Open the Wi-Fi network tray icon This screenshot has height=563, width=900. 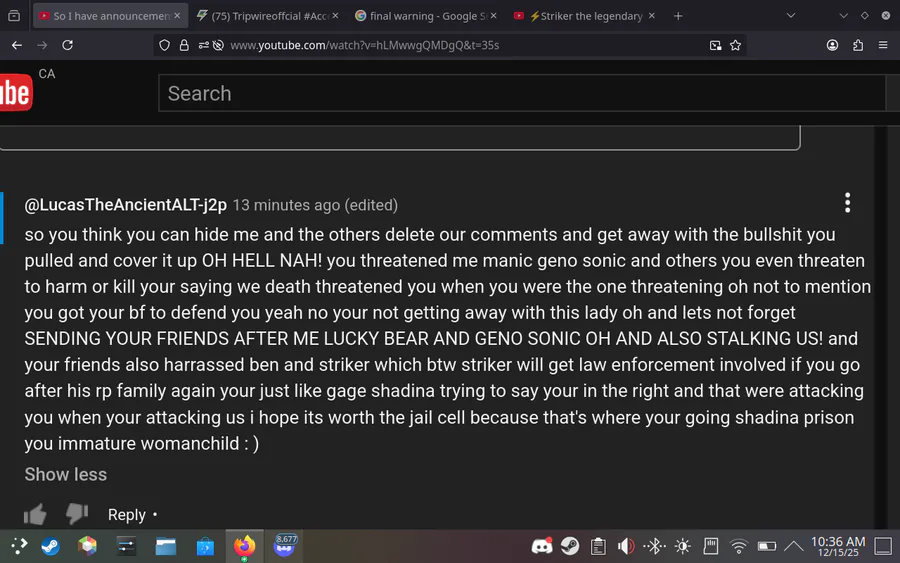[x=739, y=546]
